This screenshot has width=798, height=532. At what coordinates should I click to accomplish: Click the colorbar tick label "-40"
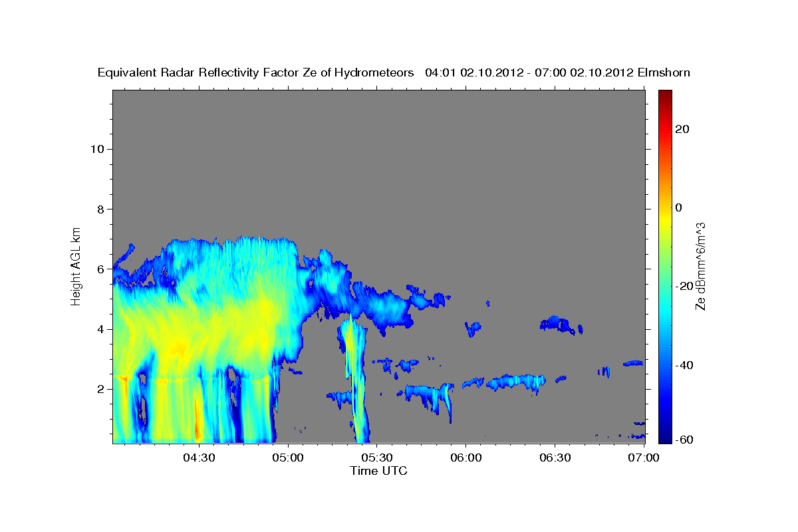684,365
